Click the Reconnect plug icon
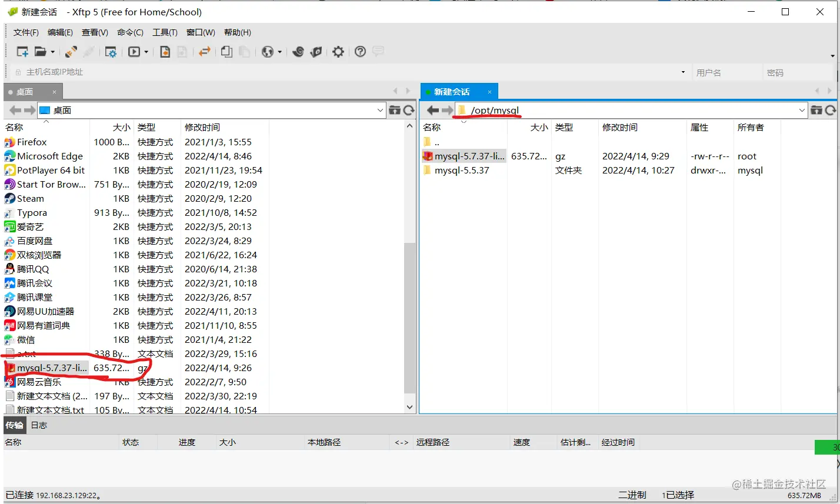The width and height of the screenshot is (840, 504). (x=71, y=52)
